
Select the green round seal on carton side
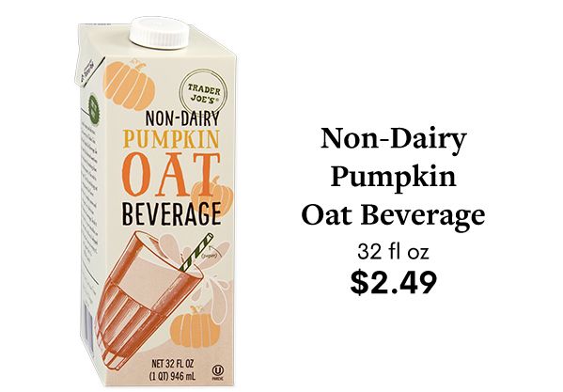[x=93, y=109]
